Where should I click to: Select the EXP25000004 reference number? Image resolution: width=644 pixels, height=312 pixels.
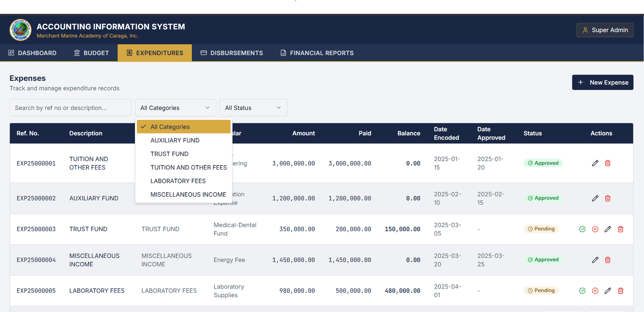tap(36, 260)
